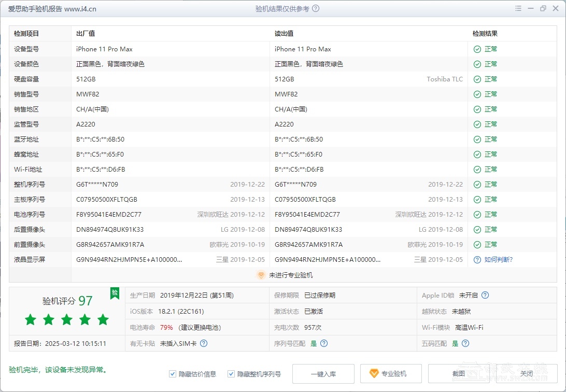This screenshot has height=392, width=566.
Task: Click 报告日期 2025-03-12 10:15:11 text
Action: pyautogui.click(x=60, y=344)
